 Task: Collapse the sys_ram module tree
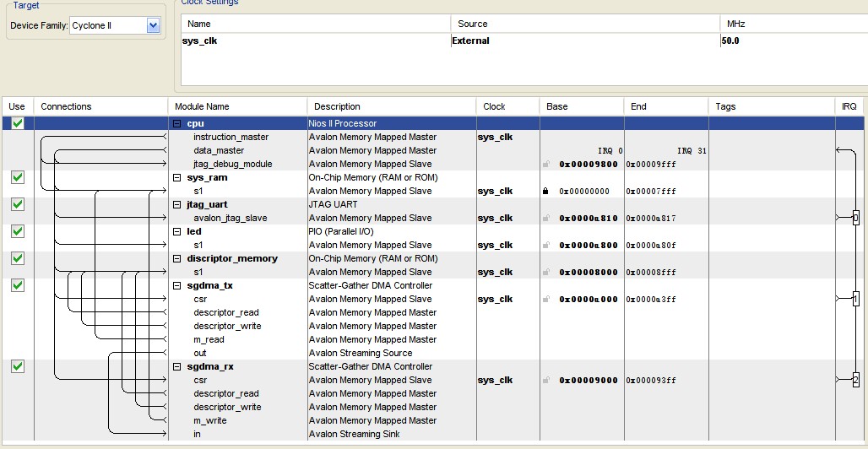[x=177, y=178]
